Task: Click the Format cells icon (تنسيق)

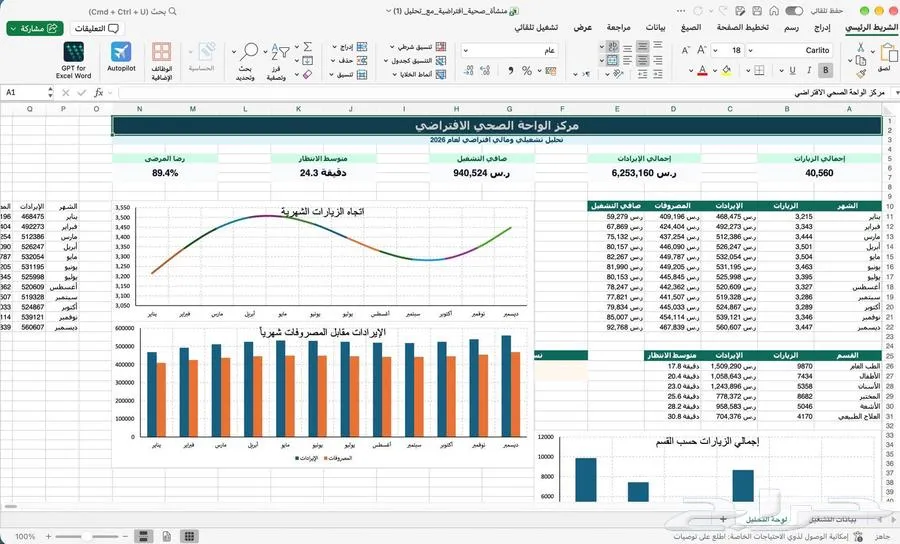Action: pyautogui.click(x=362, y=75)
